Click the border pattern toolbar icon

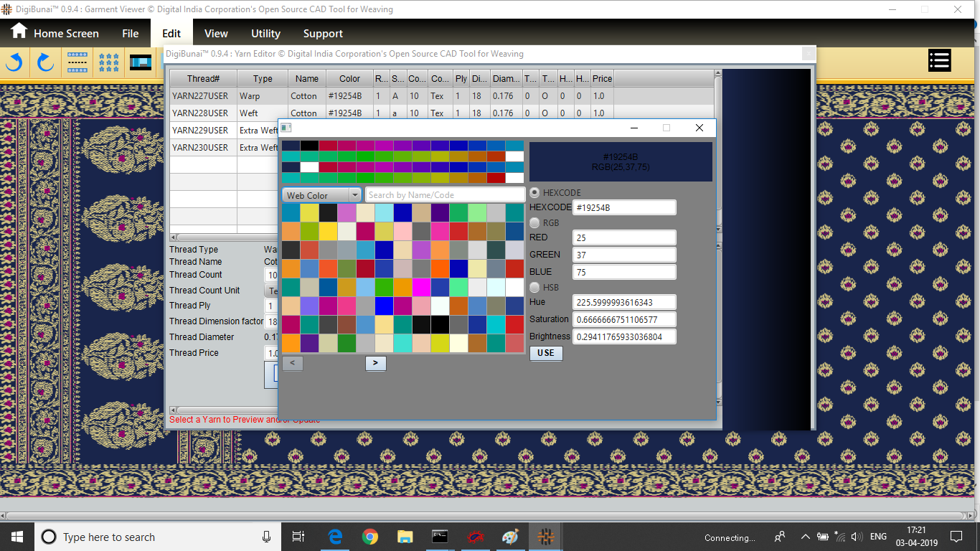tap(77, 62)
